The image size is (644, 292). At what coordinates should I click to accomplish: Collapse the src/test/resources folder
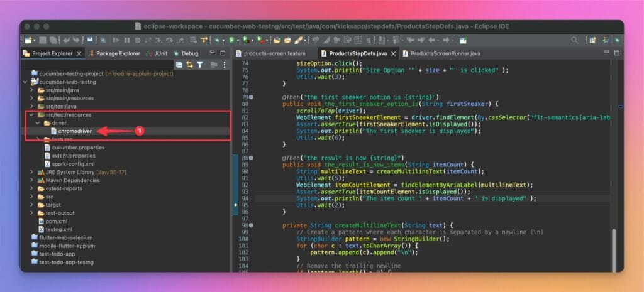point(31,115)
